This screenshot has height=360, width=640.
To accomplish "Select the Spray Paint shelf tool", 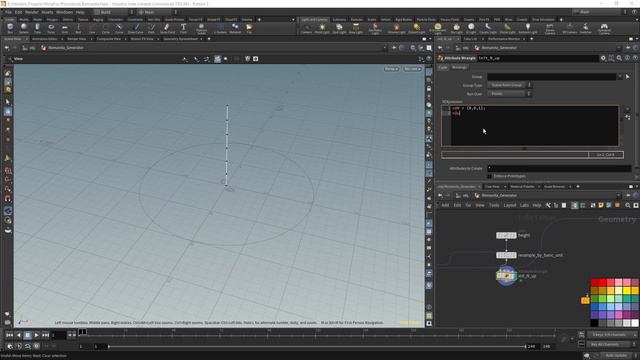I will click(x=167, y=28).
